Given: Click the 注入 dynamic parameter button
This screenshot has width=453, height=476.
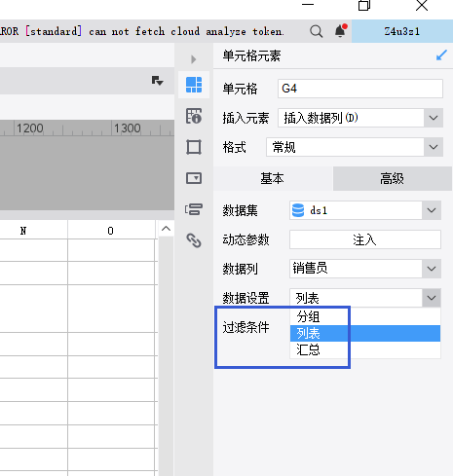Looking at the screenshot, I should pos(365,239).
